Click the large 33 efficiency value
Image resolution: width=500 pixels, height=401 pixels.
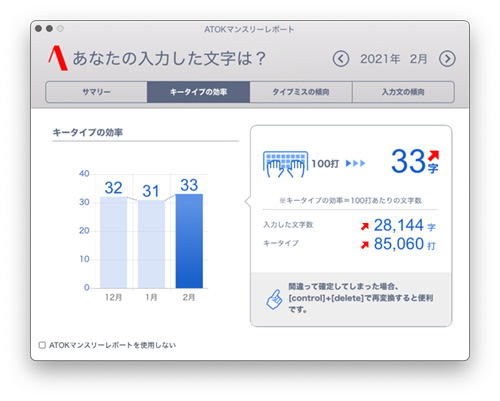pyautogui.click(x=408, y=161)
